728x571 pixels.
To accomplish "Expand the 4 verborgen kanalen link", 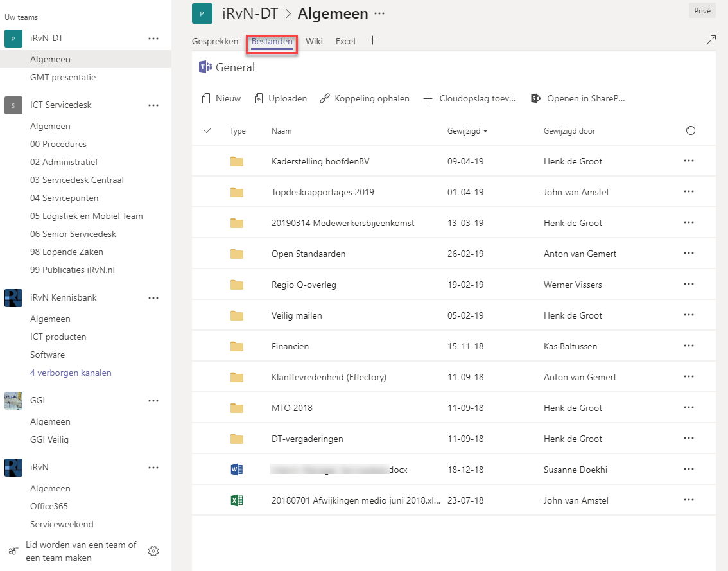I will 71,373.
